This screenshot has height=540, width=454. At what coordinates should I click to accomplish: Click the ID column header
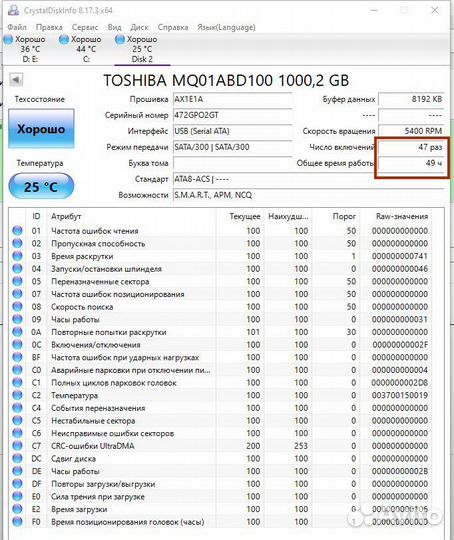36,216
